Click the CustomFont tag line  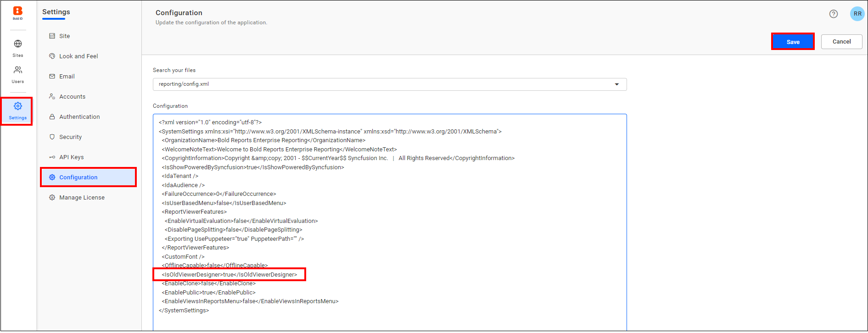coord(183,257)
